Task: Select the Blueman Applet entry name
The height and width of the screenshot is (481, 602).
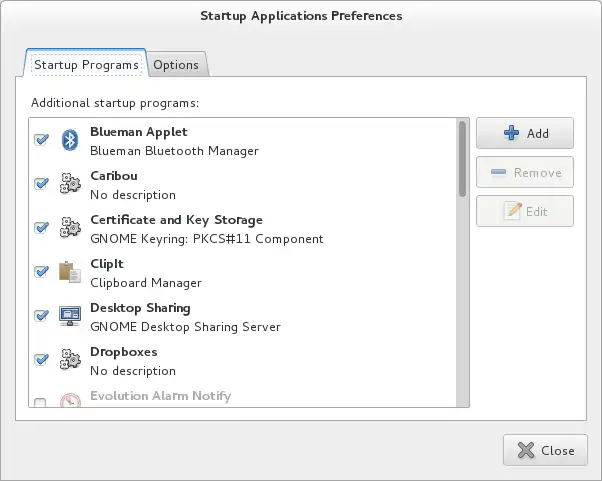Action: pos(139,132)
